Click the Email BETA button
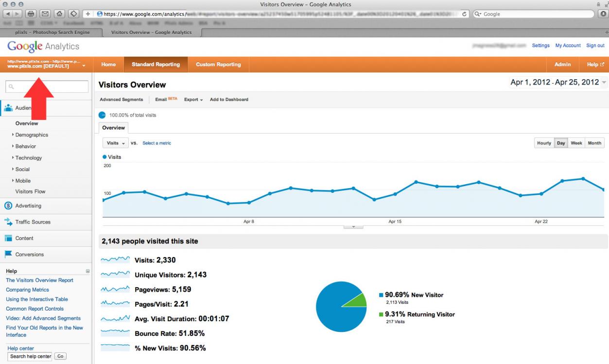Viewport: 609px width, 364px height. pos(166,100)
